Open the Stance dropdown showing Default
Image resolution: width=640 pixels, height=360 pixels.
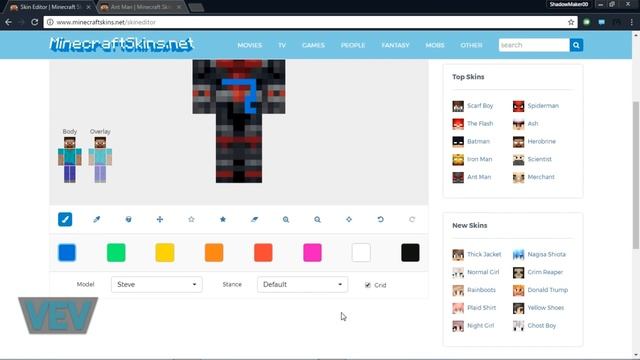pyautogui.click(x=302, y=284)
